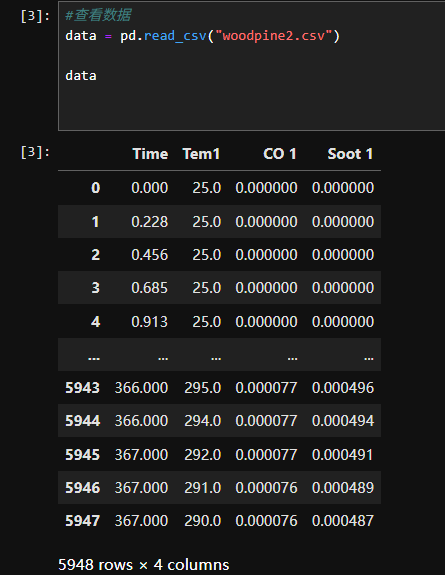The height and width of the screenshot is (575, 445).
Task: Click the Tem1 column header
Action: pos(201,154)
